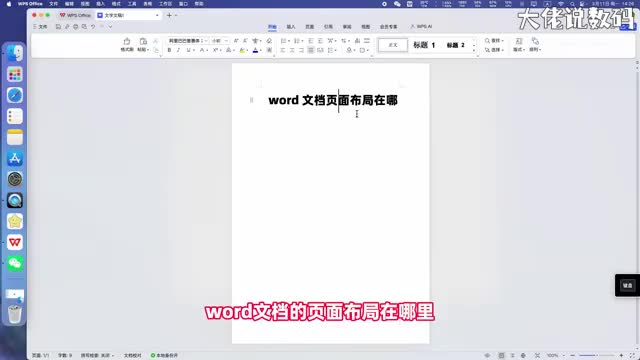Open Launchpad from the dock
The image size is (640, 360).
click(x=15, y=74)
